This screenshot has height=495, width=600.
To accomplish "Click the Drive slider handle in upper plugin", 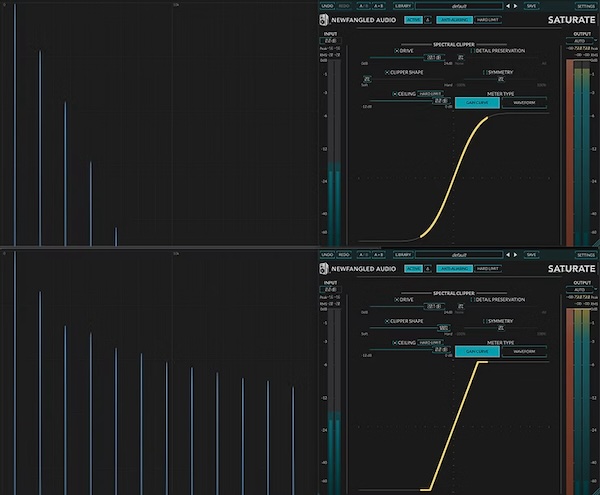I will click(434, 58).
